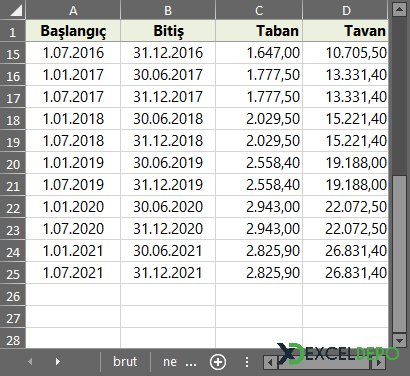The width and height of the screenshot is (410, 376).
Task: Click vertical scrollbar up arrow
Action: (399, 10)
